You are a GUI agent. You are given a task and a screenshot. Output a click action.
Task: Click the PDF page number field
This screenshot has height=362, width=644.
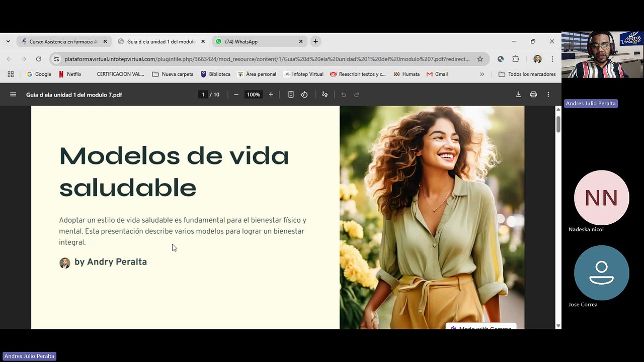coord(203,95)
